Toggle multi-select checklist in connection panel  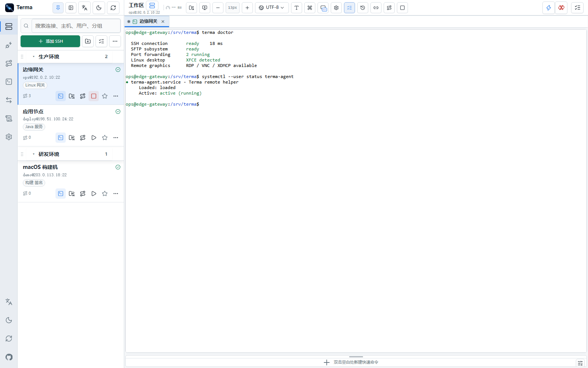(101, 41)
